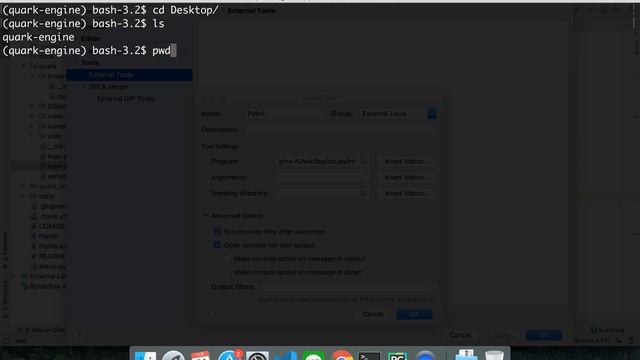Confirm Create Tool dialog with OK
Viewport: 640px width, 360px height.
414,315
